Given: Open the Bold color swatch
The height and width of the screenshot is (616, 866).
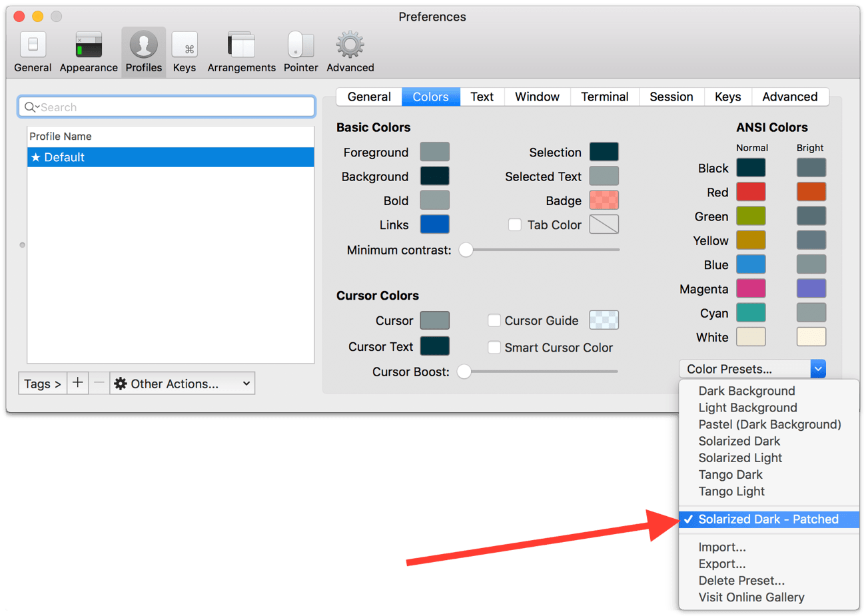Looking at the screenshot, I should [x=434, y=200].
